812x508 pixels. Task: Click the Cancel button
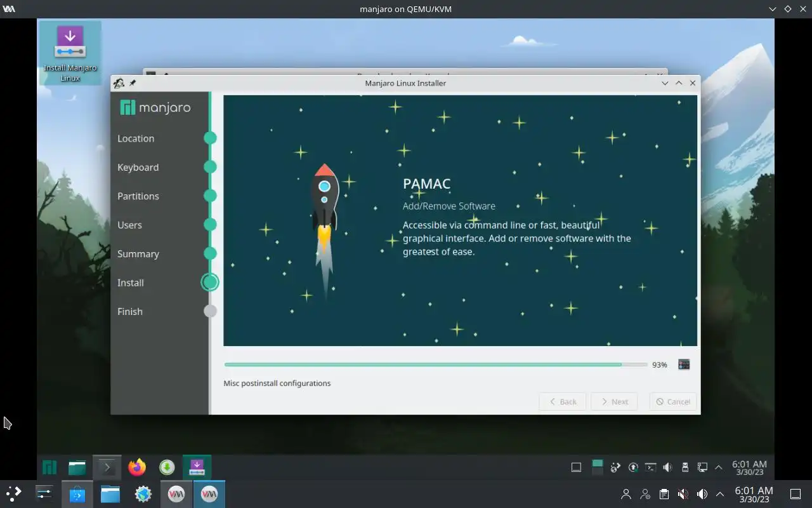tap(673, 401)
